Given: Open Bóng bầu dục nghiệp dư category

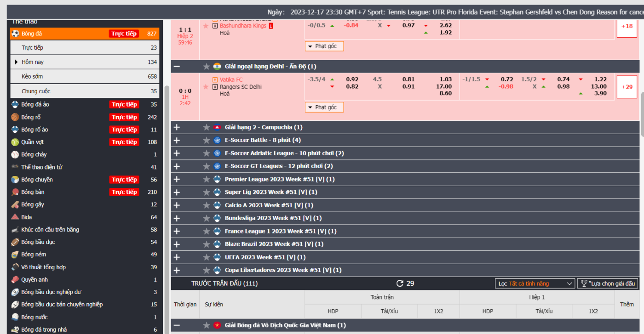Looking at the screenshot, I should 85,292.
